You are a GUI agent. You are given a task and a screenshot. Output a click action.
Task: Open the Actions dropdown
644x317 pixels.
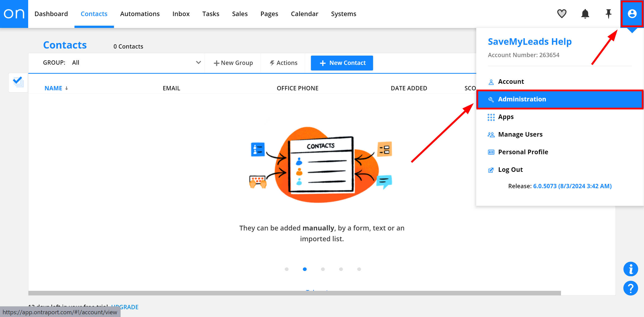point(283,63)
